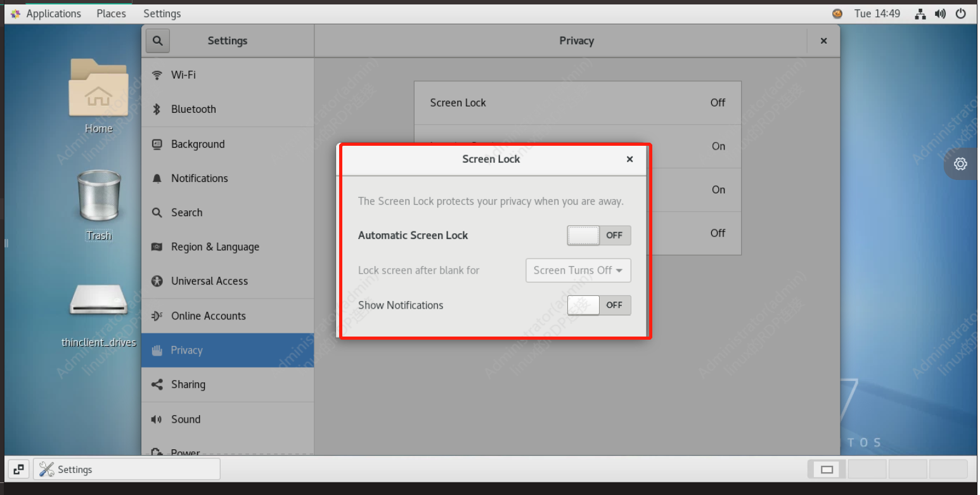
Task: Open the Online Accounts panel icon
Action: click(157, 316)
